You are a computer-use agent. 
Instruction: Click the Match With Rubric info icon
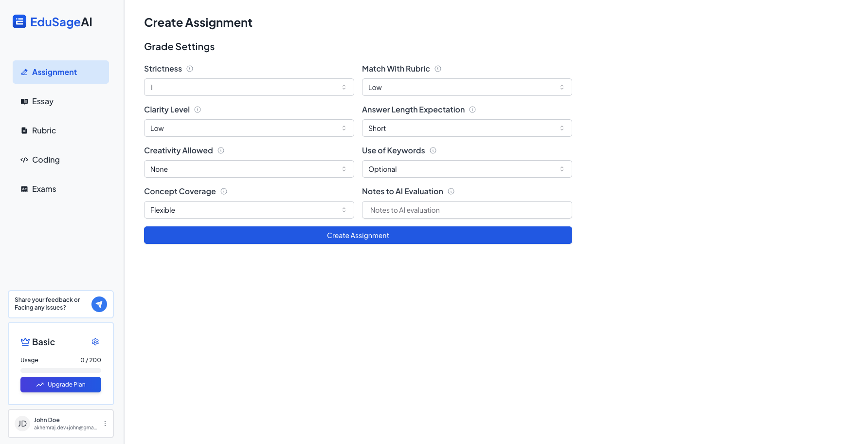[x=438, y=69]
